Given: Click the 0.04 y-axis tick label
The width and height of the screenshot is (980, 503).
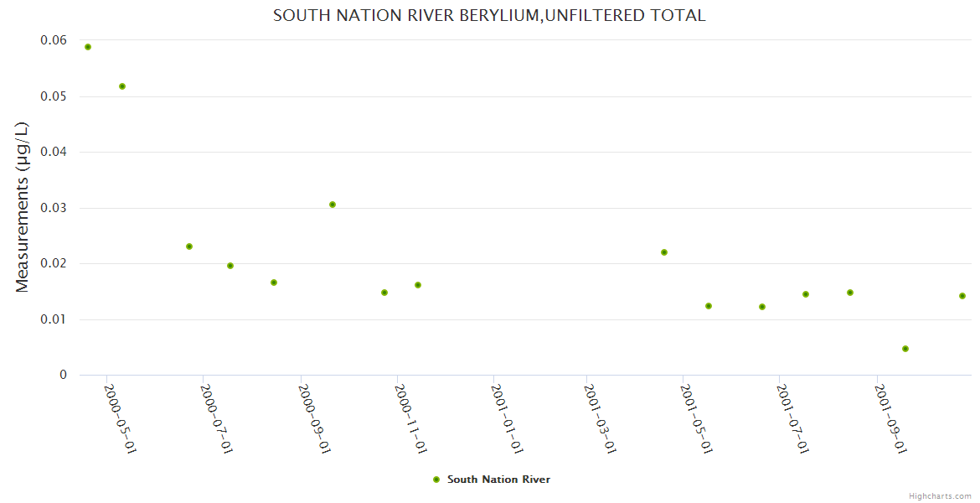Looking at the screenshot, I should [x=54, y=152].
